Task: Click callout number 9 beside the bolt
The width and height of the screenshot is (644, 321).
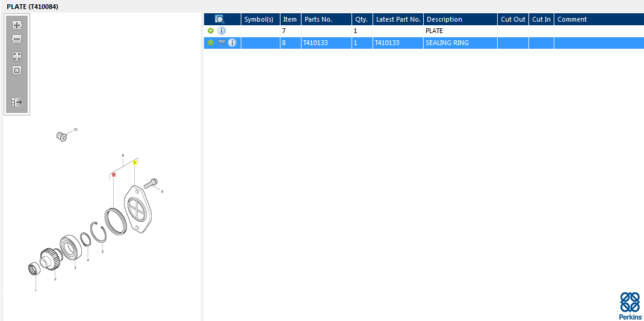Action: pyautogui.click(x=162, y=191)
